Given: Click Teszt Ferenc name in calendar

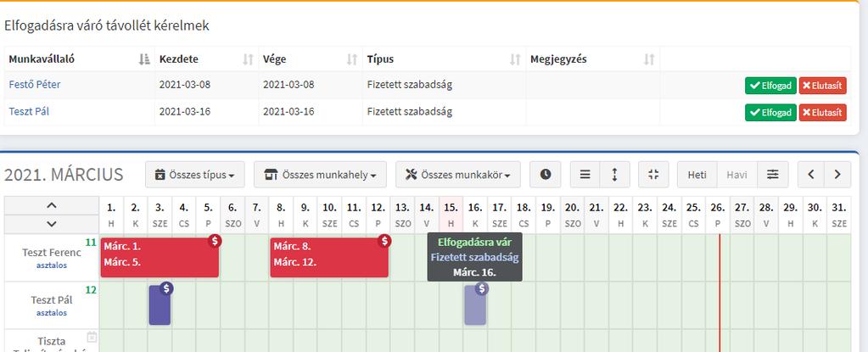Looking at the screenshot, I should coord(52,253).
